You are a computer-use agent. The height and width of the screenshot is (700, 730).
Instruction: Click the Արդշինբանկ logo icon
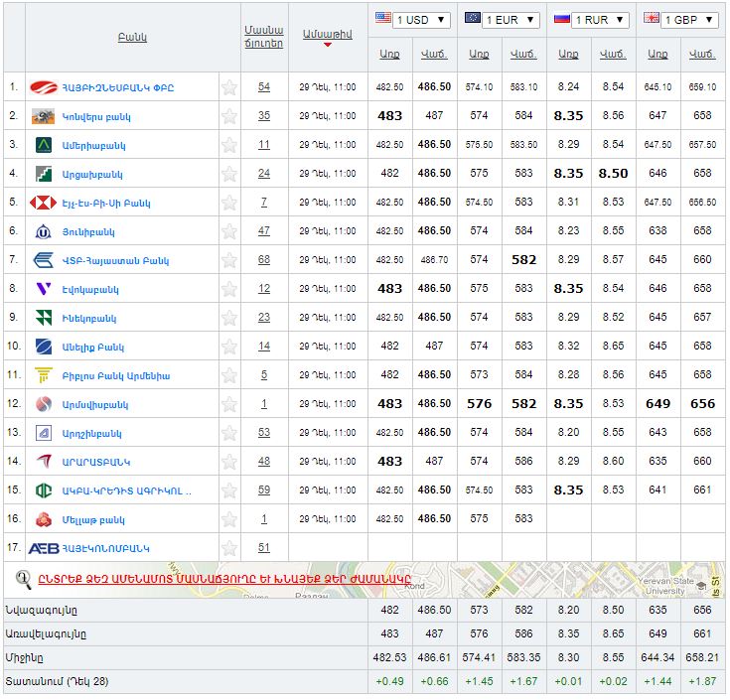point(44,433)
